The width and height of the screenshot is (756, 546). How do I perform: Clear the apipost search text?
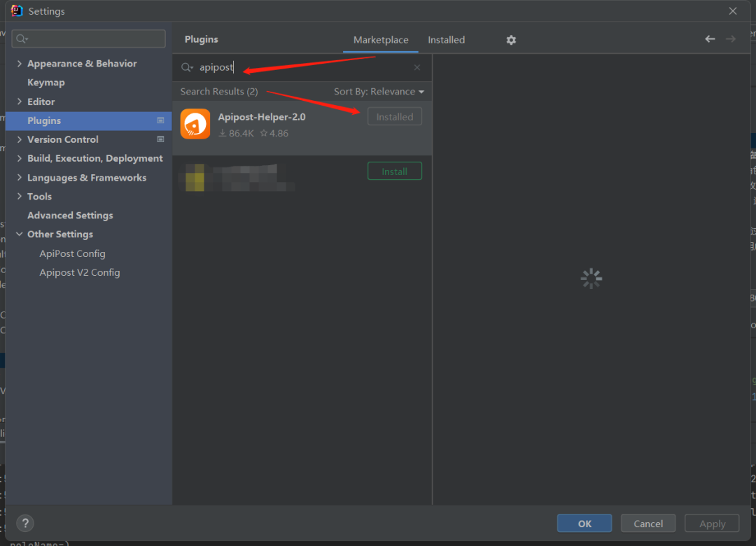coord(417,67)
